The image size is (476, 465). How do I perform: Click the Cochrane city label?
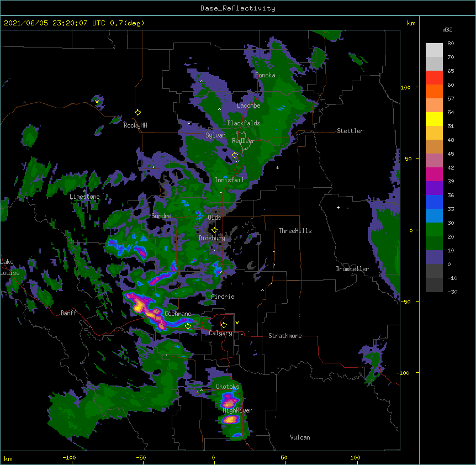coord(178,314)
